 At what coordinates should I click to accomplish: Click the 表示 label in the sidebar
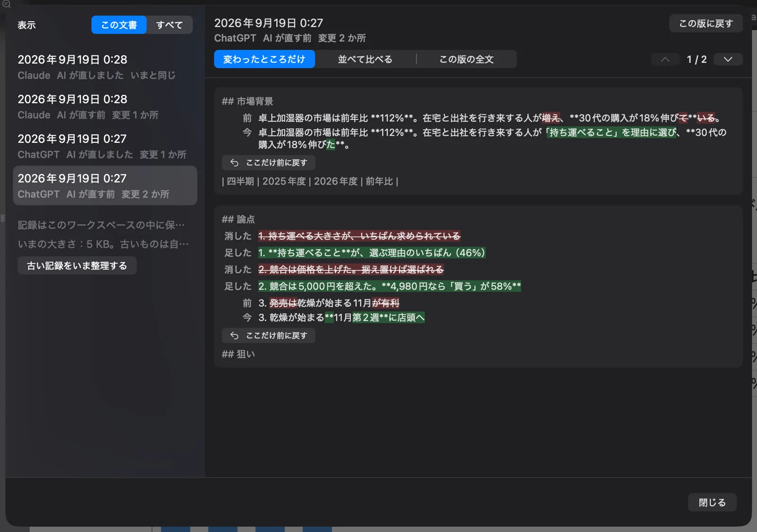pos(26,25)
